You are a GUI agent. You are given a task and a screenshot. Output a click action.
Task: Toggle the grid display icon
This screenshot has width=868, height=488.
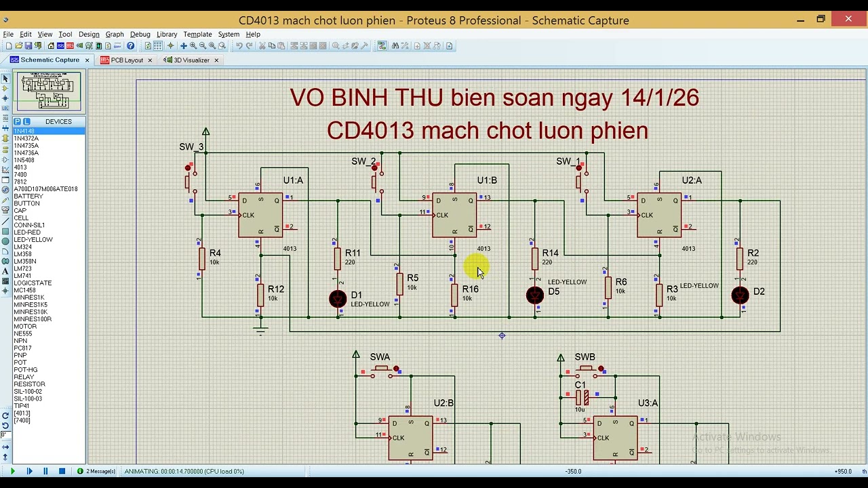pos(157,46)
